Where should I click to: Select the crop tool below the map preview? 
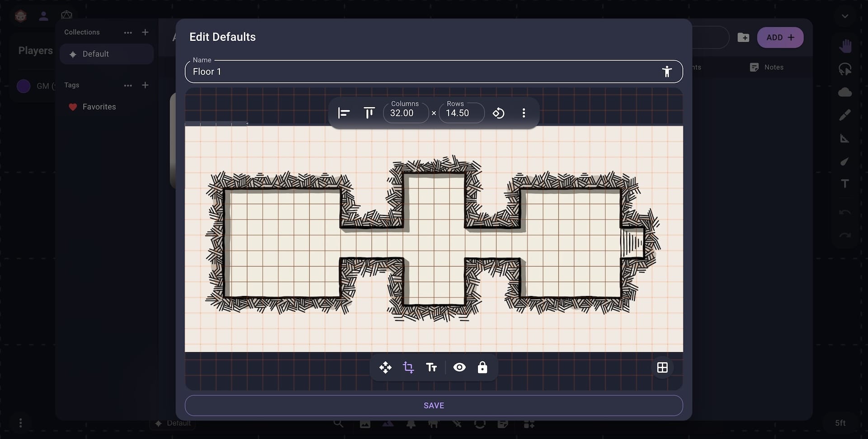click(409, 367)
